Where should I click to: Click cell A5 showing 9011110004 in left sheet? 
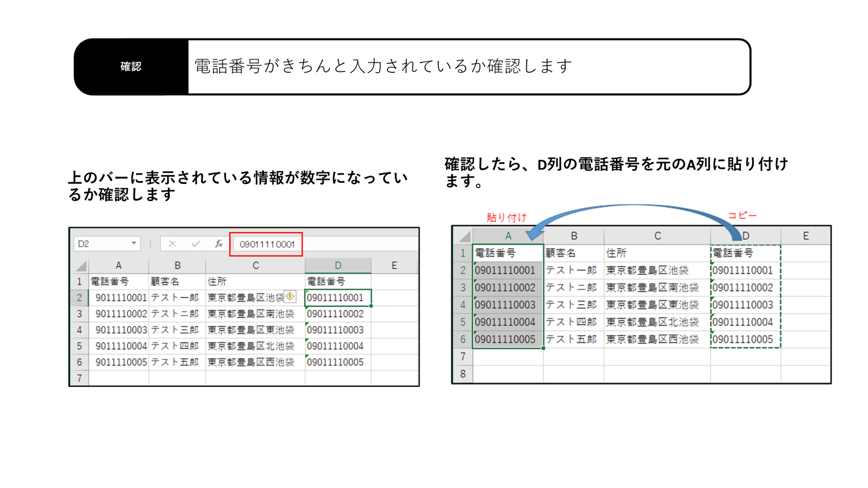118,346
